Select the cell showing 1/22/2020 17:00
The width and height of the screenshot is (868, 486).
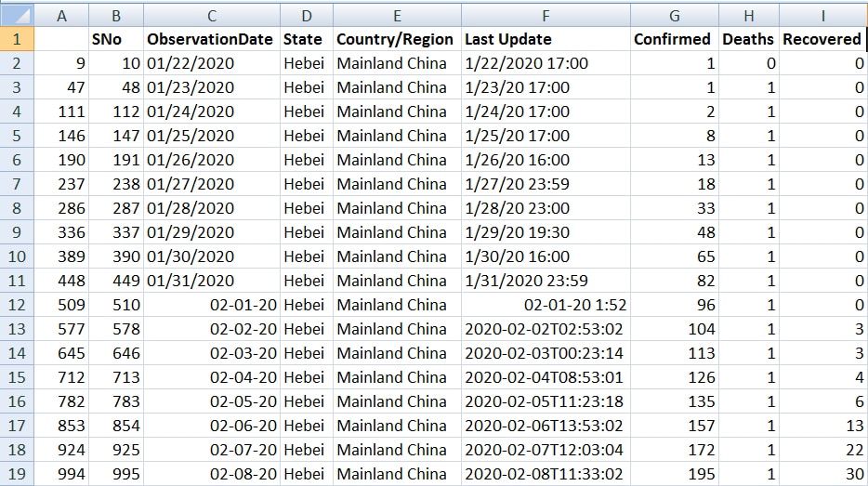[x=526, y=63]
